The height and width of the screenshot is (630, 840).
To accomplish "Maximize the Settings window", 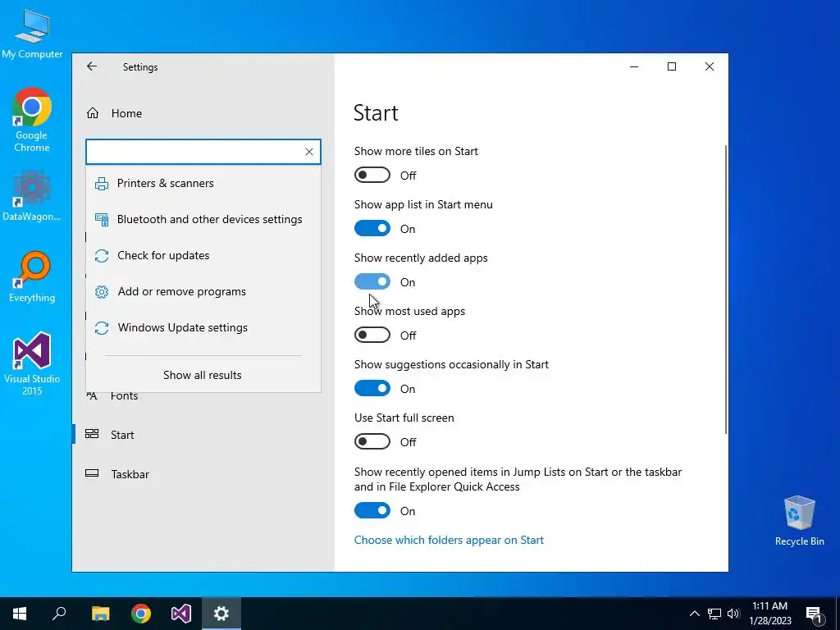I will (672, 66).
